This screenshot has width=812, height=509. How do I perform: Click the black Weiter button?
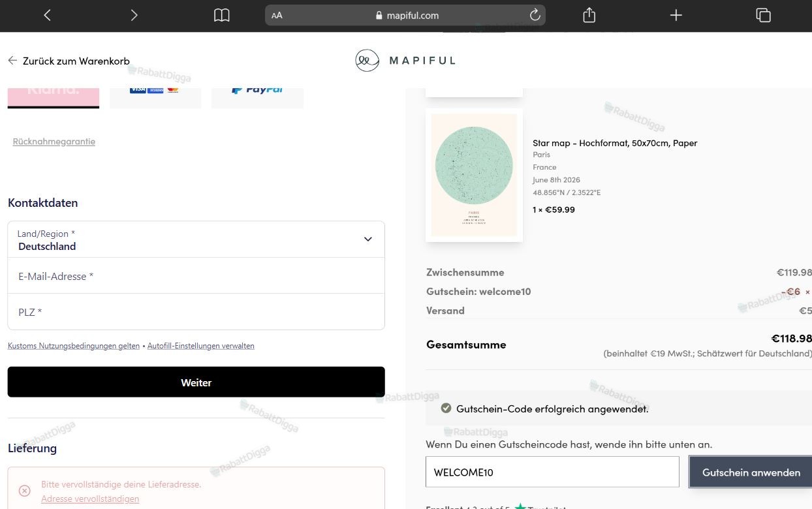point(196,382)
